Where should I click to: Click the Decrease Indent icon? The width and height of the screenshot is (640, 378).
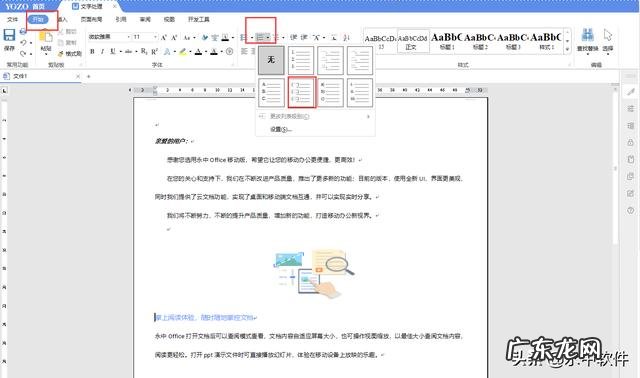[x=293, y=38]
